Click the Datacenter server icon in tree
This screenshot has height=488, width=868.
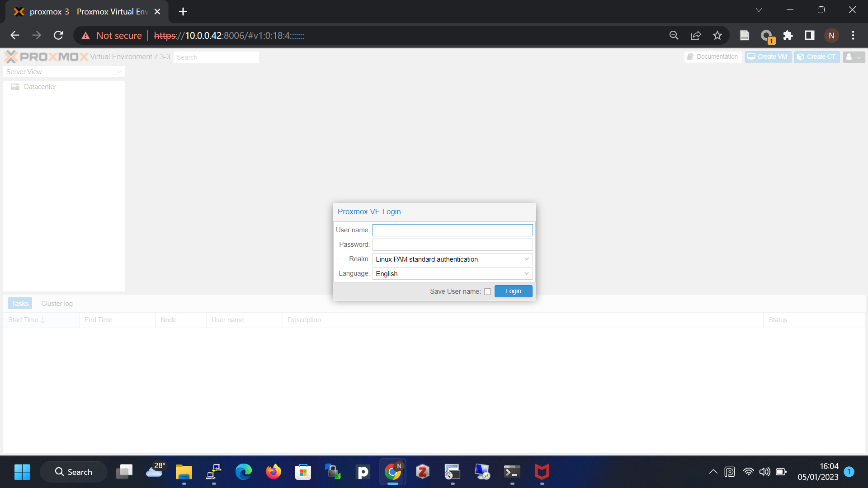[15, 87]
